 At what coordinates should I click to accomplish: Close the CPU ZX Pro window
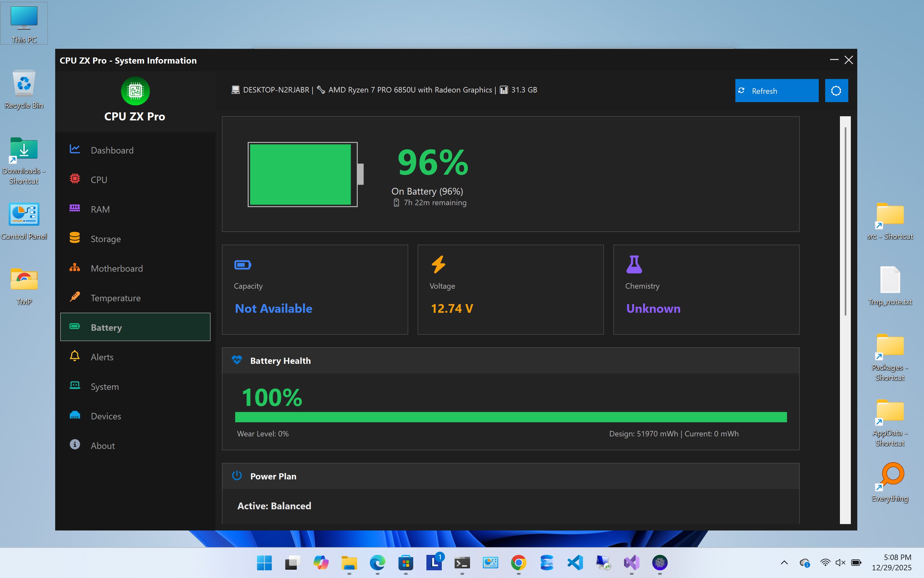click(x=848, y=60)
